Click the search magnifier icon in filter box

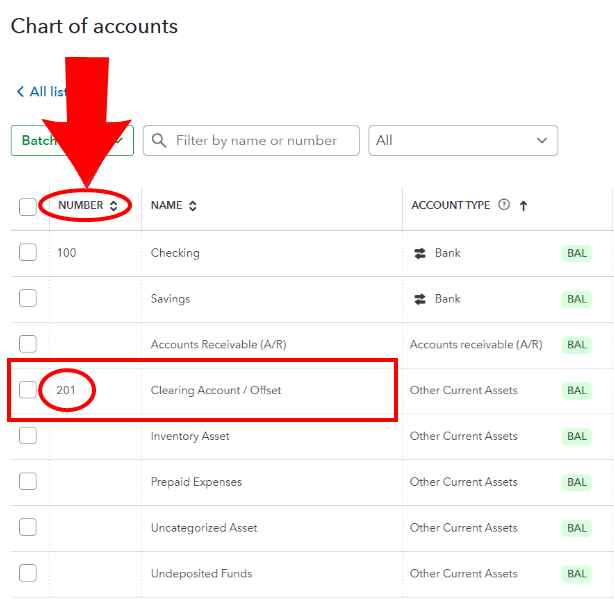(x=159, y=140)
